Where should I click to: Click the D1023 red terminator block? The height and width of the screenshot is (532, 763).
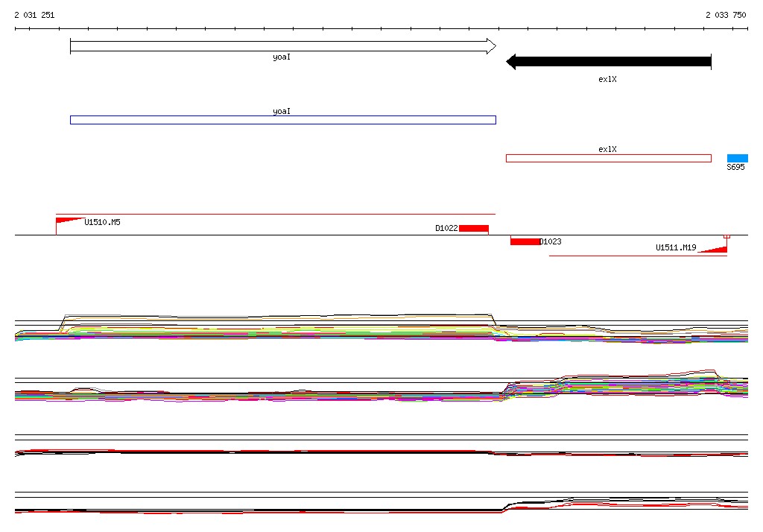click(x=525, y=241)
